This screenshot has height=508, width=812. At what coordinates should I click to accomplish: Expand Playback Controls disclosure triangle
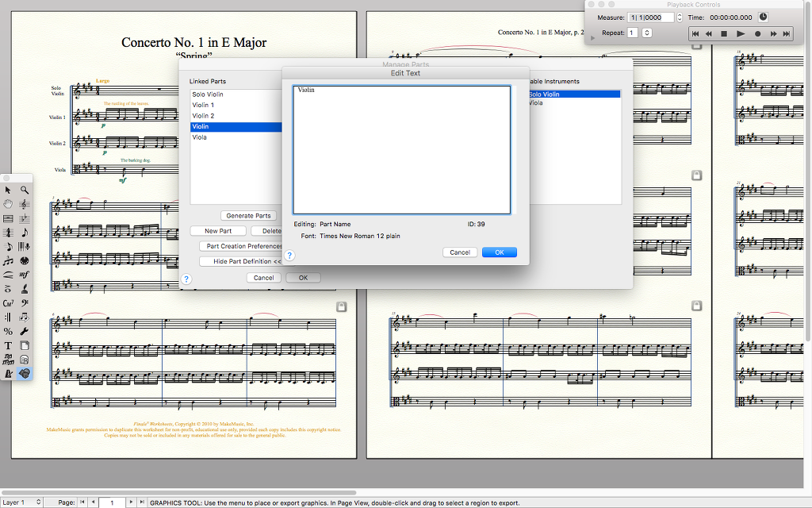(x=593, y=37)
